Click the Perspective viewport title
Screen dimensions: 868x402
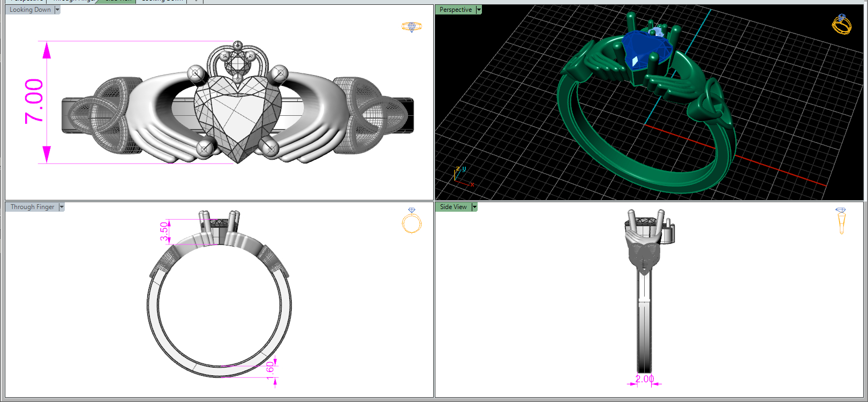coord(456,10)
